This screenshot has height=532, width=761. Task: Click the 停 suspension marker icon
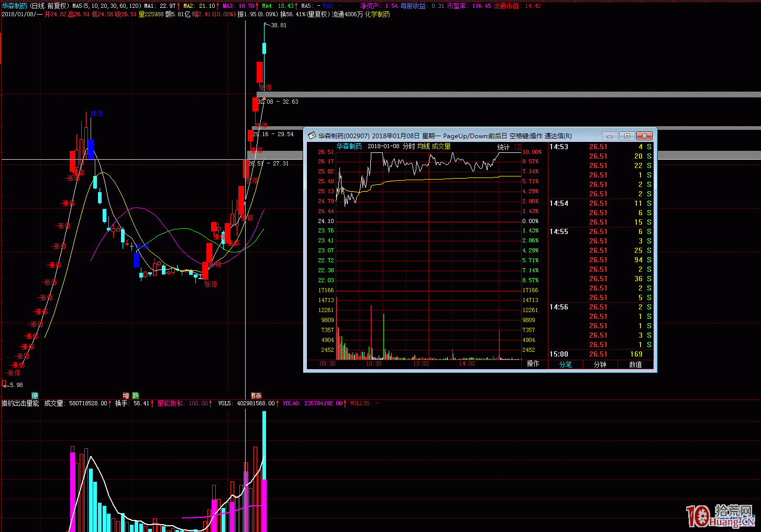[x=35, y=395]
